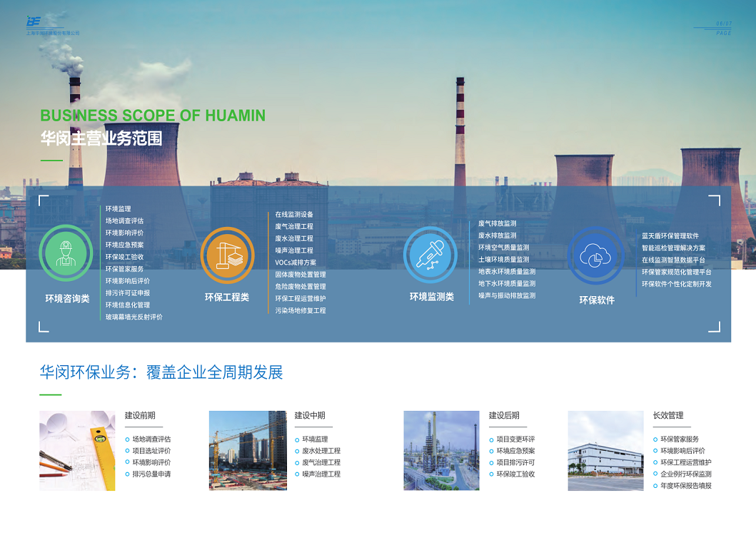Select 噪声治理工程 under 建设中期
Viewport: 756px width, 540px height.
321,474
